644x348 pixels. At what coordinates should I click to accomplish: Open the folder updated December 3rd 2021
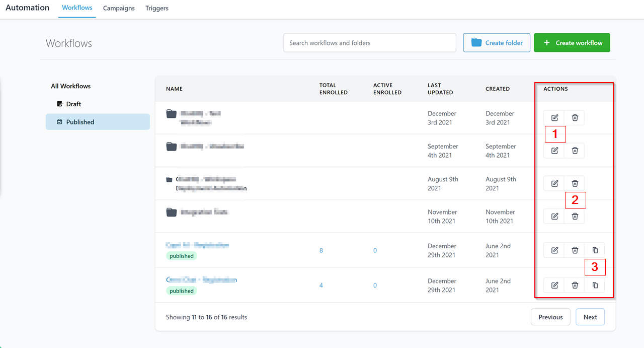click(x=200, y=114)
